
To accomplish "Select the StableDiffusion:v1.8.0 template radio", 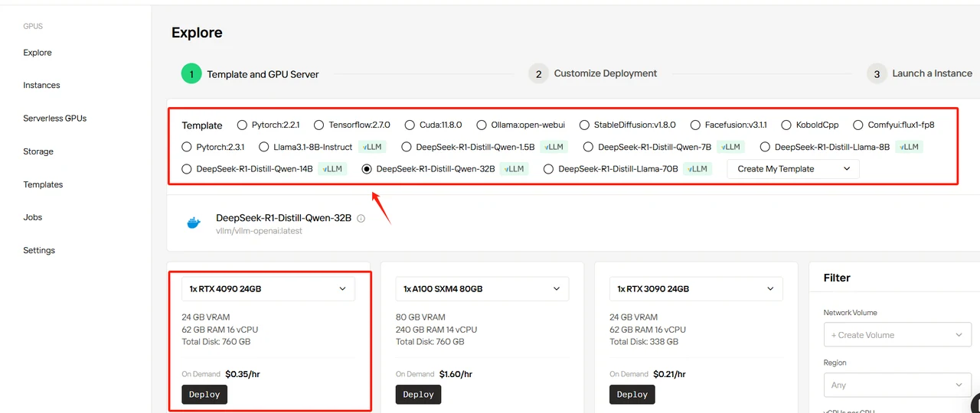I will click(x=585, y=125).
